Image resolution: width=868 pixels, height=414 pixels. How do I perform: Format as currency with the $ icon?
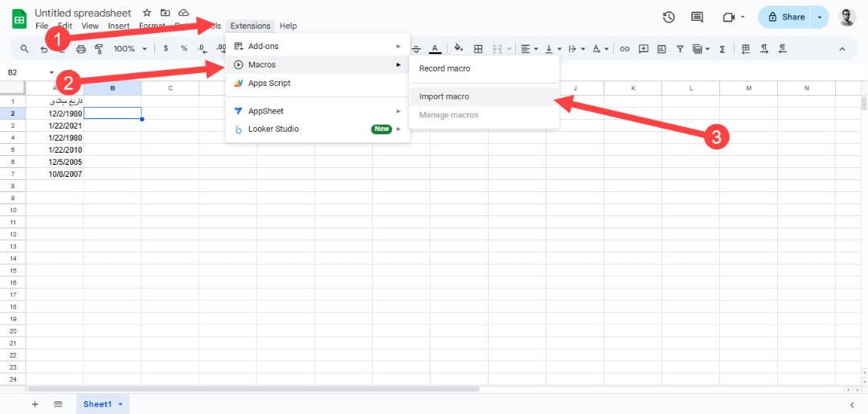coord(166,49)
